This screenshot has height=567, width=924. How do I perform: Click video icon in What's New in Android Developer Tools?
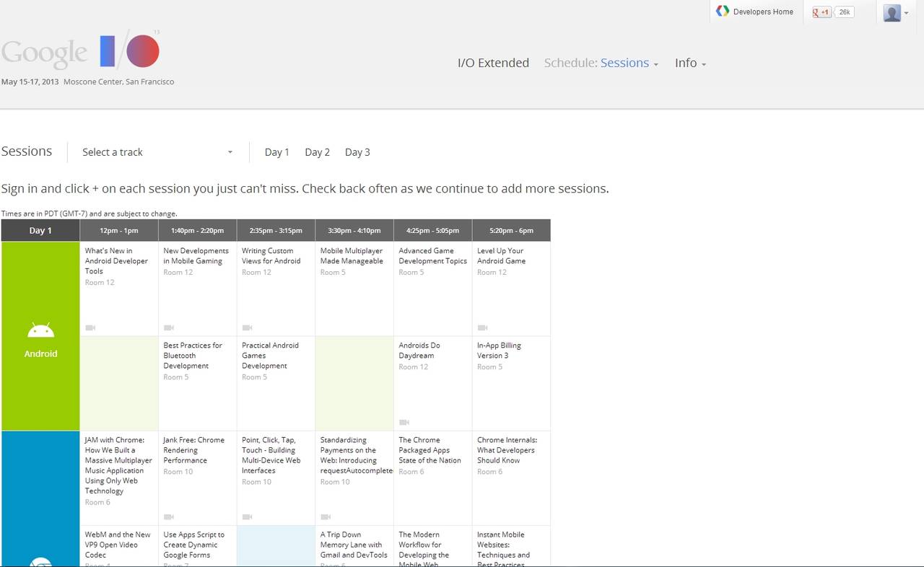[x=90, y=328]
